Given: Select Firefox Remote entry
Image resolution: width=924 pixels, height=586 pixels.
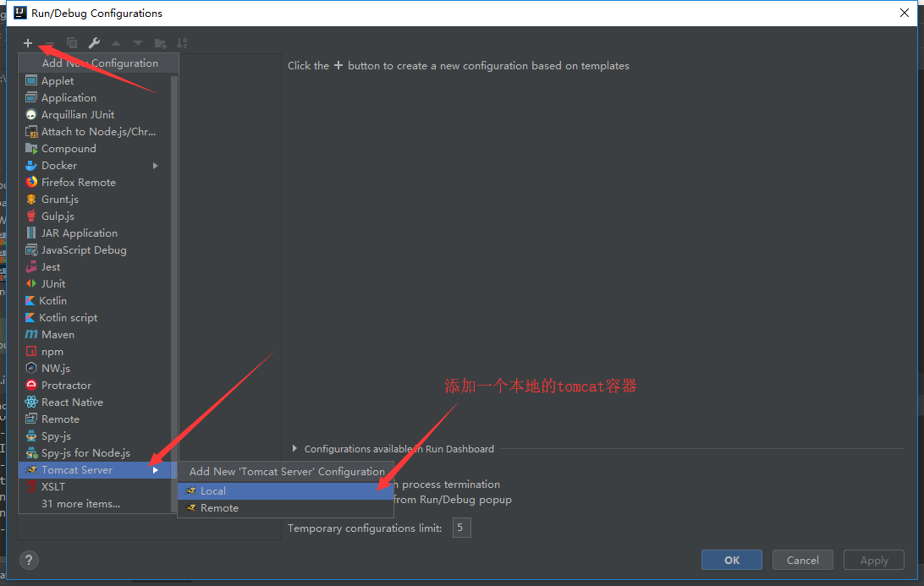Looking at the screenshot, I should coord(95,183).
